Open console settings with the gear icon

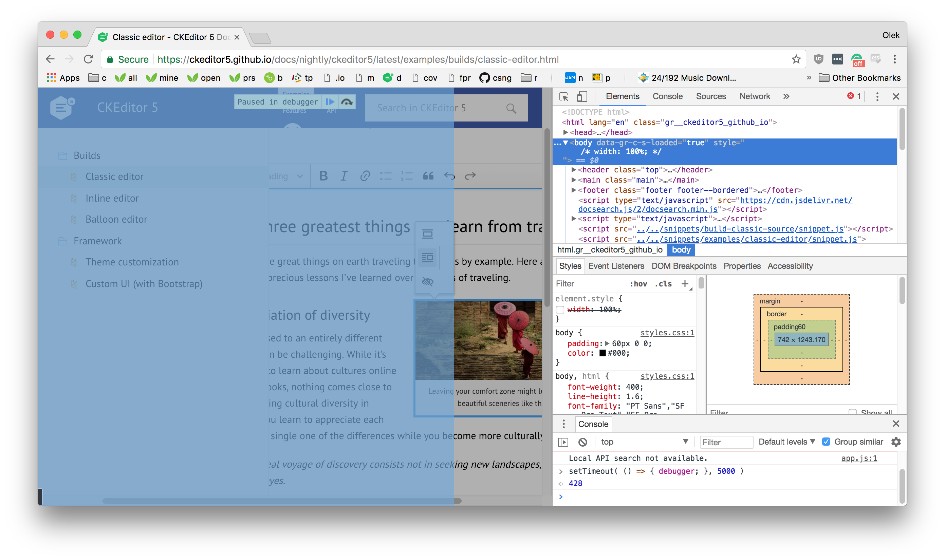coord(896,442)
